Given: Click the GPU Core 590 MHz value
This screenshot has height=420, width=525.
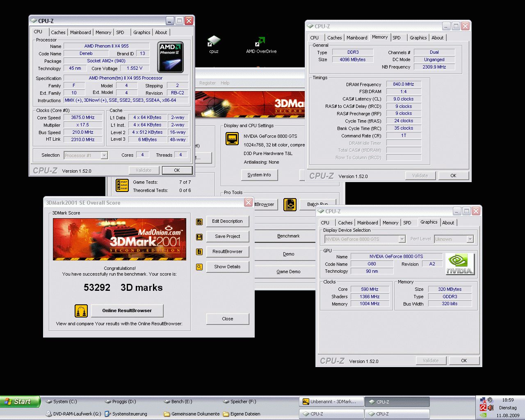Looking at the screenshot, I should pyautogui.click(x=370, y=290).
